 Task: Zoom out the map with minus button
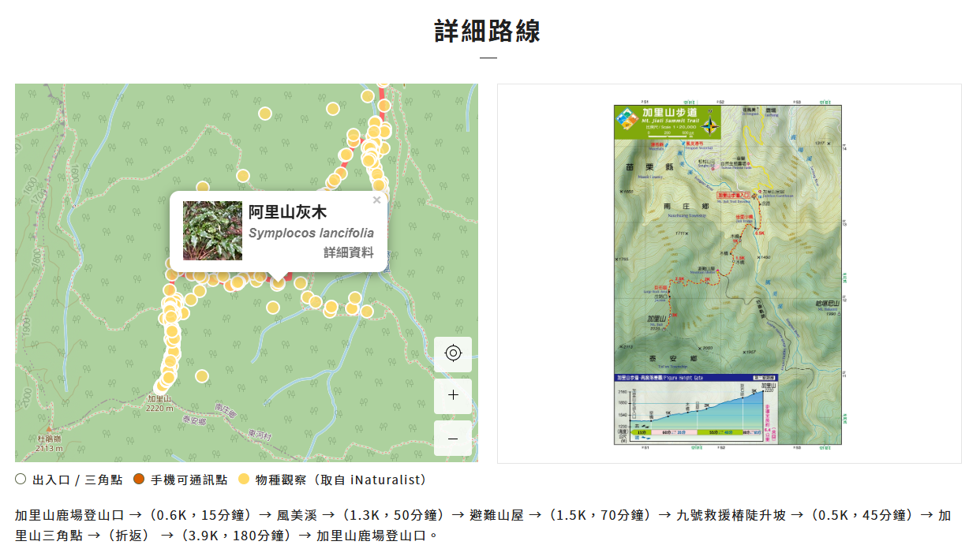point(453,439)
